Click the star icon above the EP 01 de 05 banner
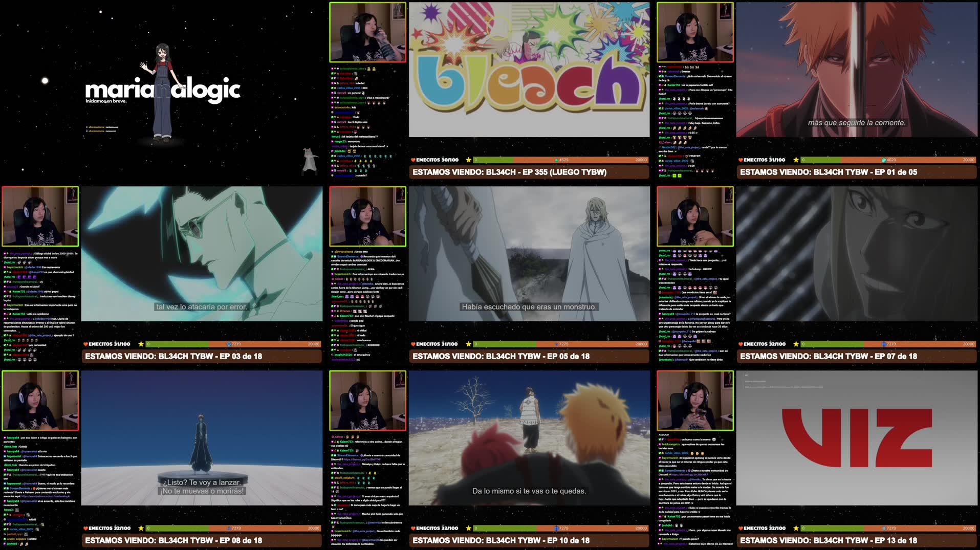Image resolution: width=980 pixels, height=550 pixels. tap(796, 160)
